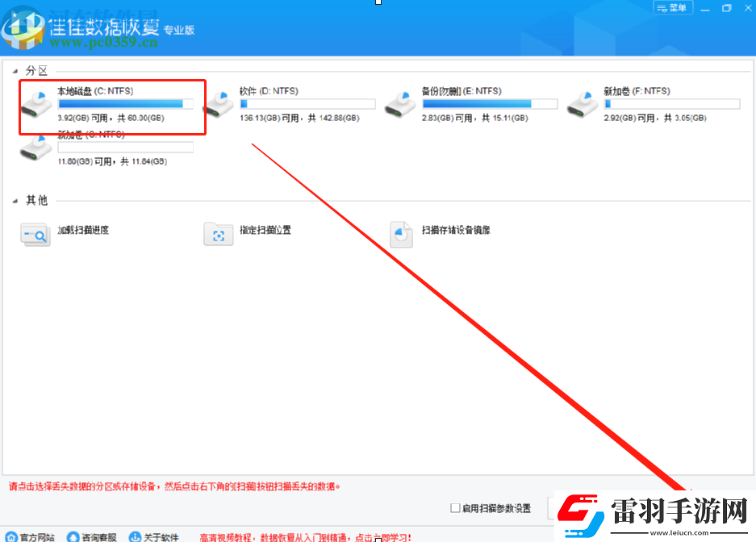Viewport: 756px width, 542px height.
Task: Open the 加载扫描进度 magnifier icon
Action: tap(36, 235)
